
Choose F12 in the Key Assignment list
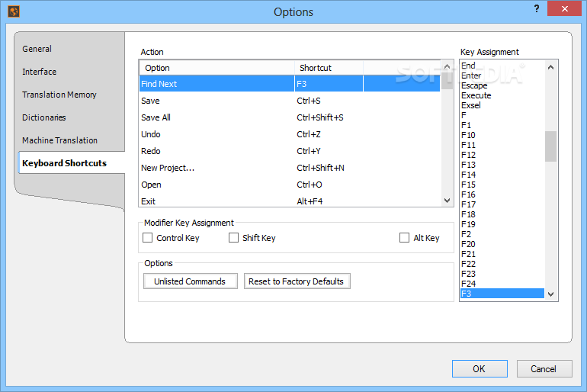pos(502,155)
